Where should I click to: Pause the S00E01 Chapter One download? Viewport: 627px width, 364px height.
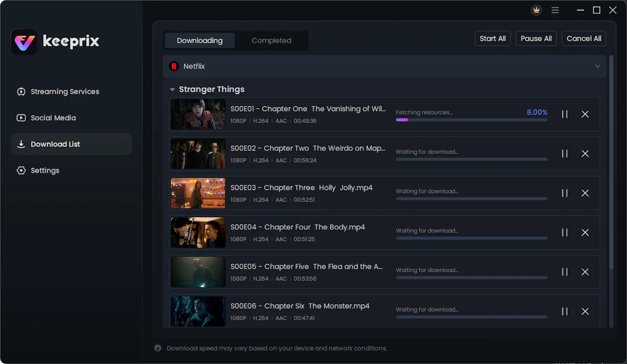[565, 114]
